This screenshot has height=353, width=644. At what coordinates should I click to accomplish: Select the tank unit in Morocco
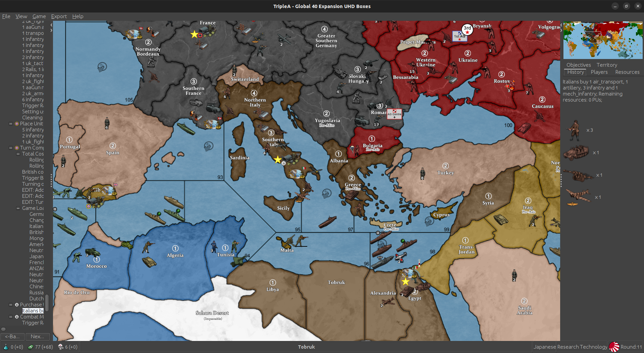point(93,252)
